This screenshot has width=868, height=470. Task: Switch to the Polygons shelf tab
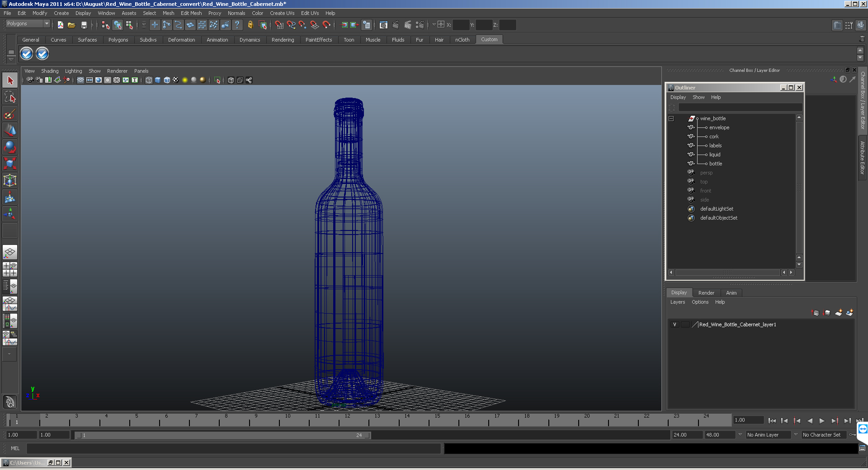click(118, 40)
